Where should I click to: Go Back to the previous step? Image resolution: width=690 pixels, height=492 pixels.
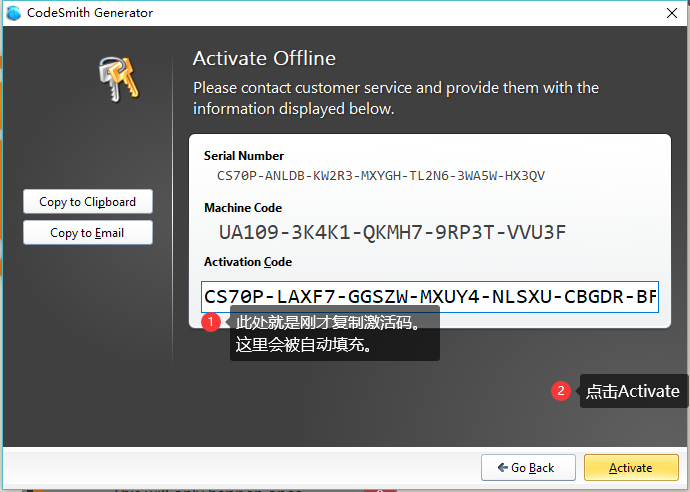click(528, 467)
